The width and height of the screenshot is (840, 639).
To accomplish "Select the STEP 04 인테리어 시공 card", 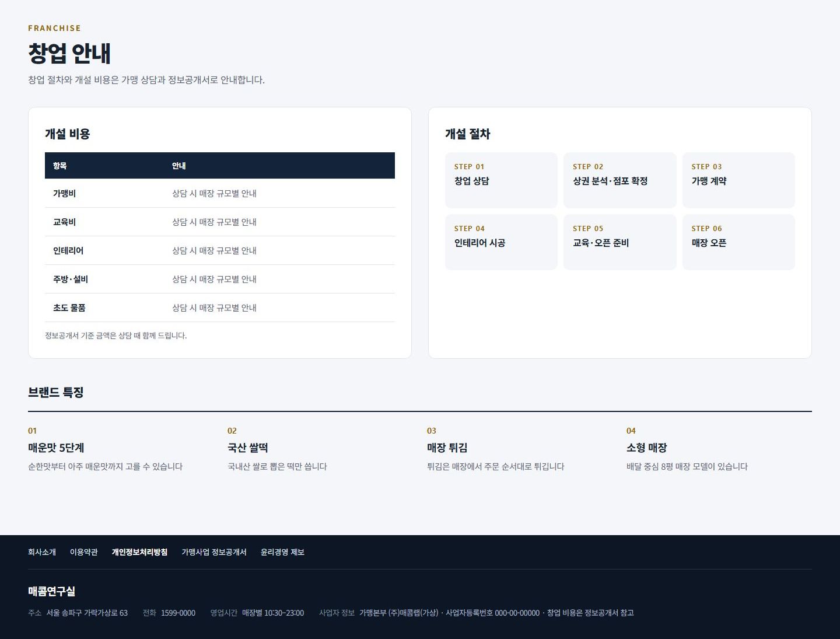I will (501, 242).
